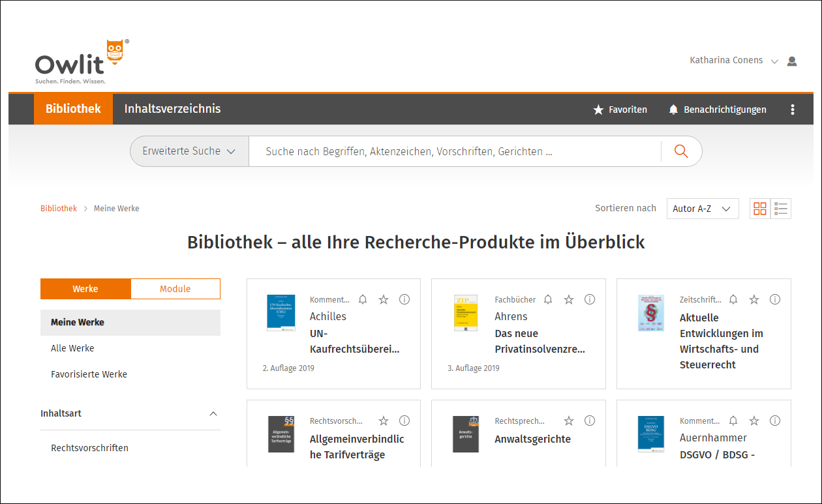Open the Bibliothek main tab
Viewport: 822px width, 504px height.
pyautogui.click(x=73, y=109)
